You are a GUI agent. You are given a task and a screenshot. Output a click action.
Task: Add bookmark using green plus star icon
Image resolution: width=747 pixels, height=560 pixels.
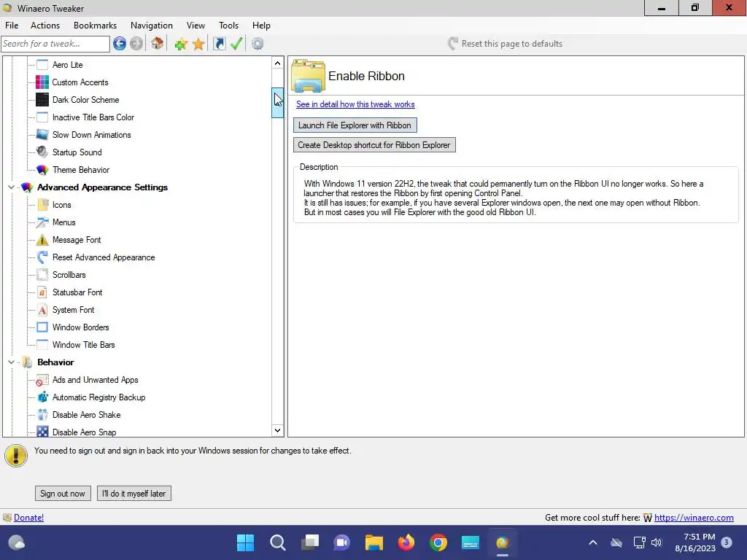coord(181,44)
